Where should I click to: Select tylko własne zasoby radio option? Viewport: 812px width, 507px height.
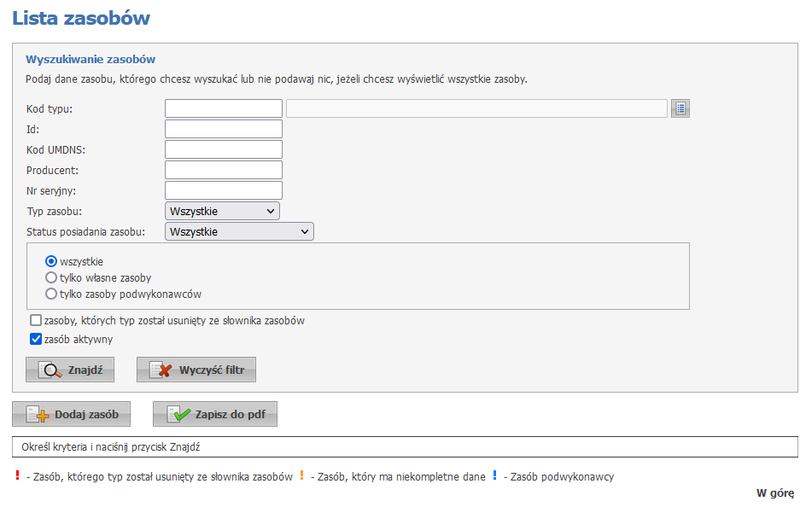coord(50,277)
